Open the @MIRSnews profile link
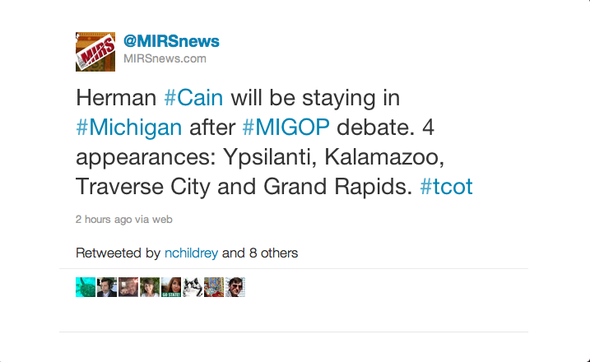Screen dimensions: 590x362 [171, 41]
